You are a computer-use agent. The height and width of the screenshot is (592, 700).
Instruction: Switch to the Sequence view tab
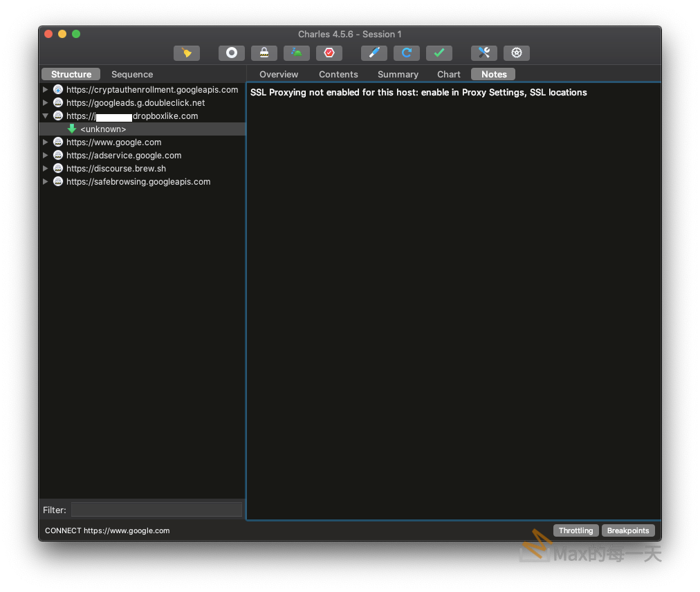(x=132, y=74)
